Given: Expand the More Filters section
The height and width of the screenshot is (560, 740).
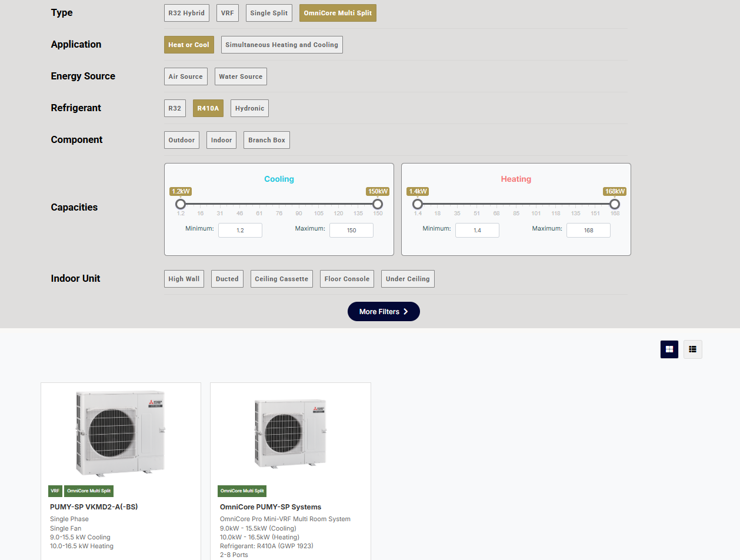Looking at the screenshot, I should pyautogui.click(x=384, y=312).
